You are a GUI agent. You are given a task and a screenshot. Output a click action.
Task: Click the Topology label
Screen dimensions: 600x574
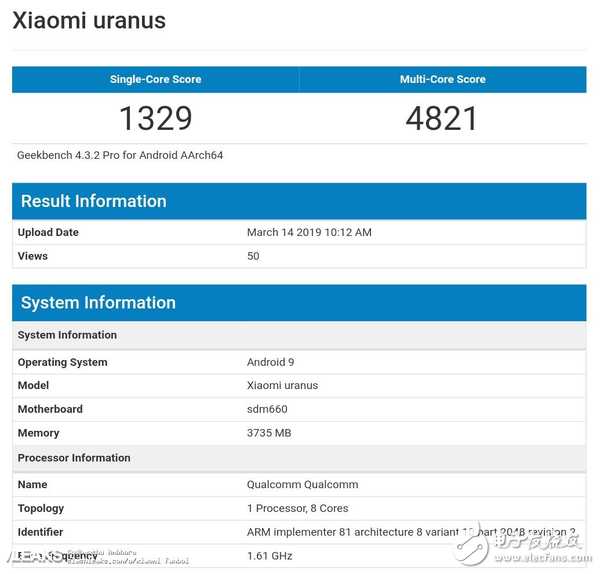[x=41, y=508]
